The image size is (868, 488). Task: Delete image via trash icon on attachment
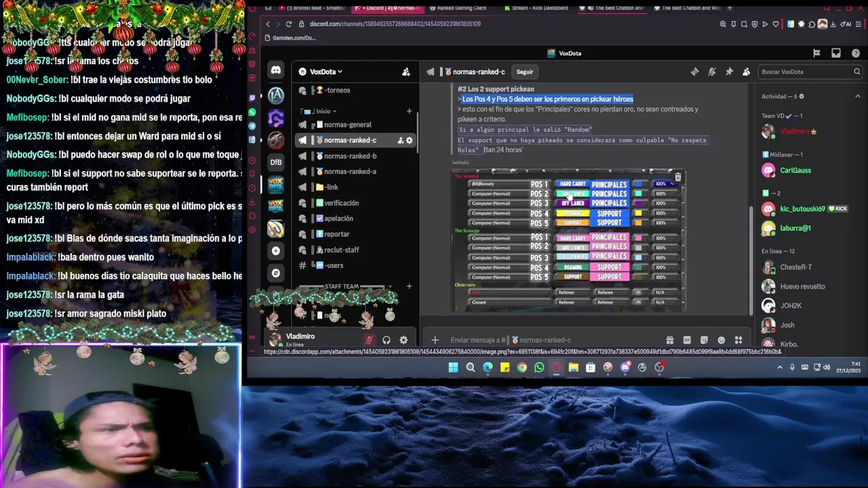pos(677,178)
